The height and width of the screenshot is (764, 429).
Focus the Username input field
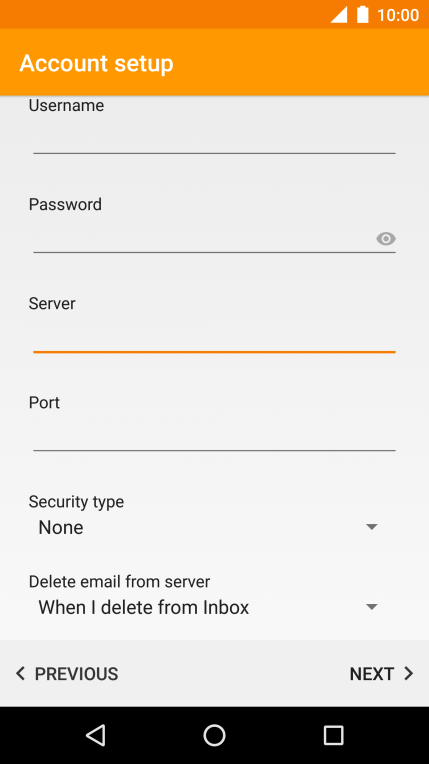(x=214, y=139)
